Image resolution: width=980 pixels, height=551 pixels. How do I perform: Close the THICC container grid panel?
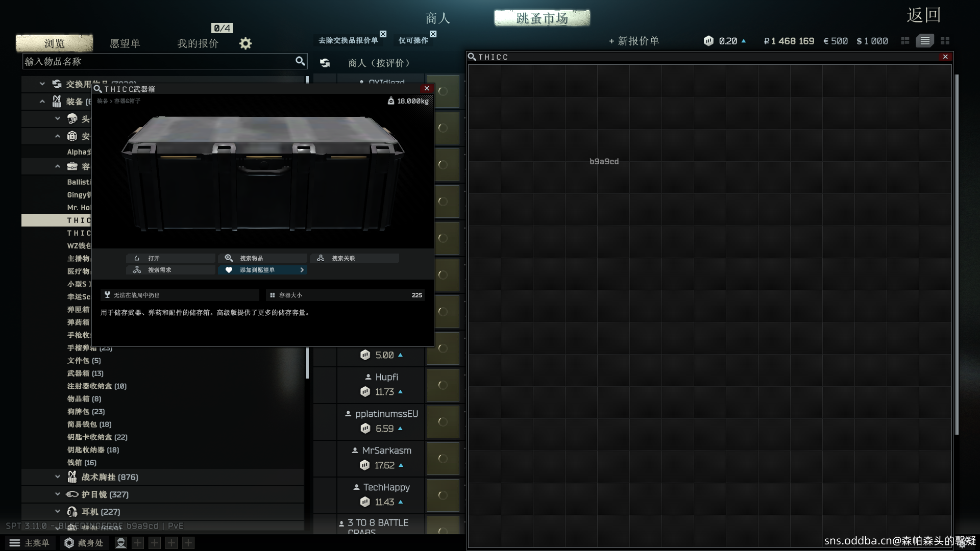tap(945, 57)
